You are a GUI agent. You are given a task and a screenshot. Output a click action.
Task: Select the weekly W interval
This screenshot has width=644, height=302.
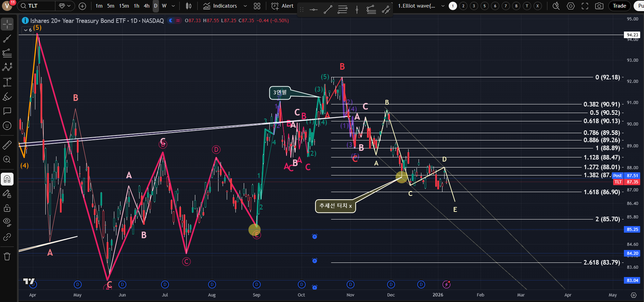tap(164, 6)
